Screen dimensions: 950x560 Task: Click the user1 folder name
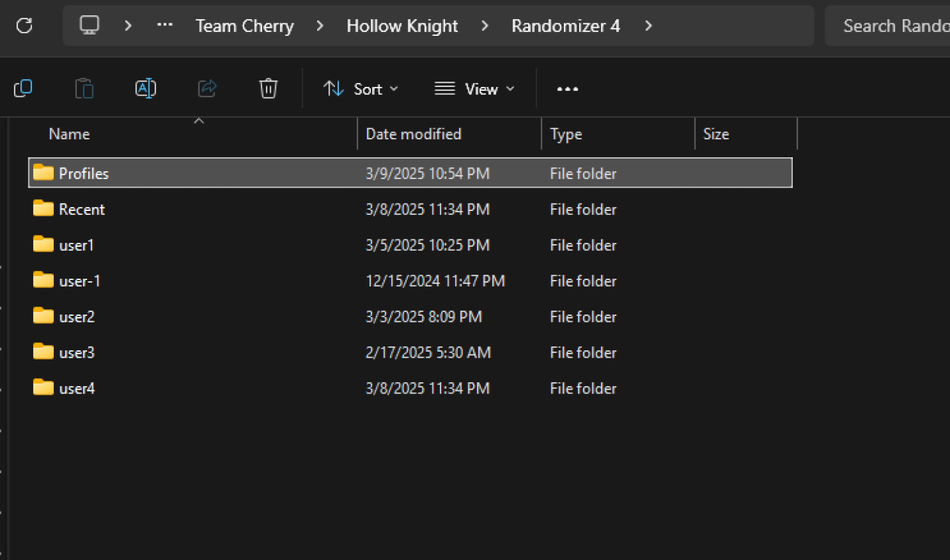76,245
